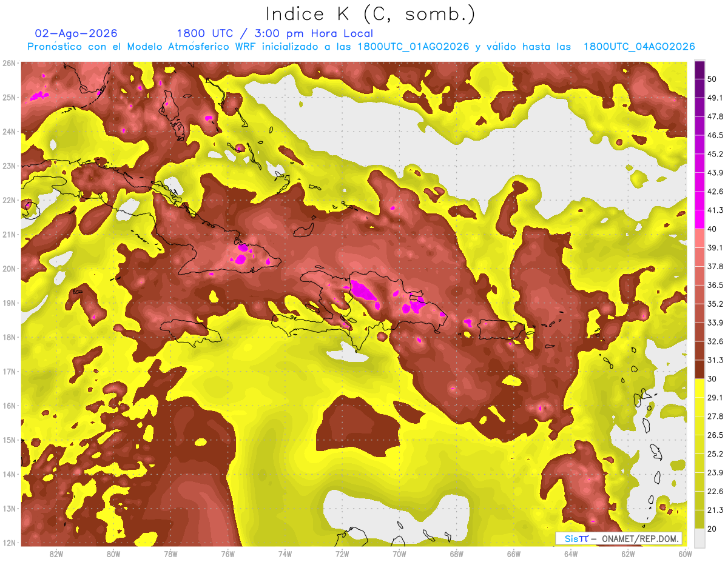Click the 70W longitude label
This screenshot has height=562, width=728.
pyautogui.click(x=399, y=554)
